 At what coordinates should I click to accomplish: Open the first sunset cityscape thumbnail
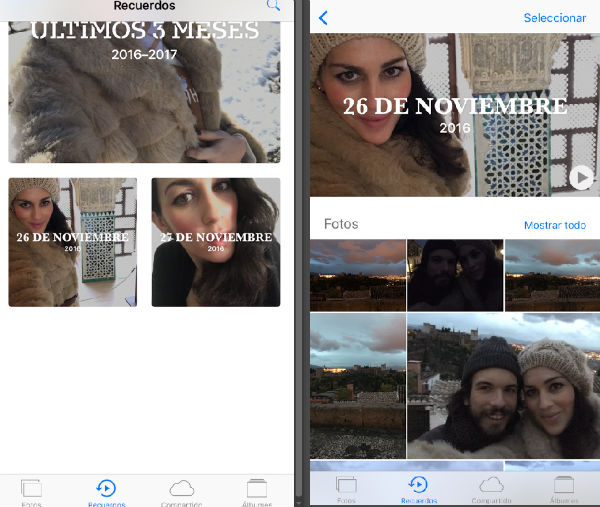[x=358, y=275]
